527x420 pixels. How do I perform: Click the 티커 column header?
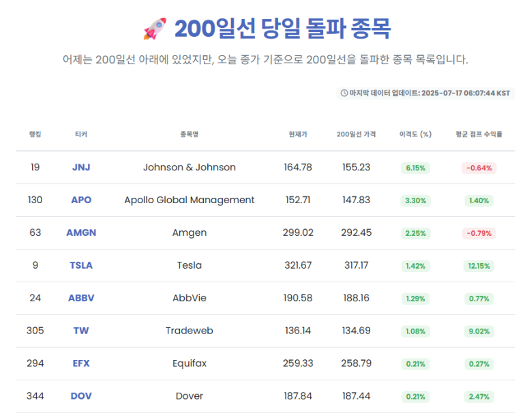[81, 134]
